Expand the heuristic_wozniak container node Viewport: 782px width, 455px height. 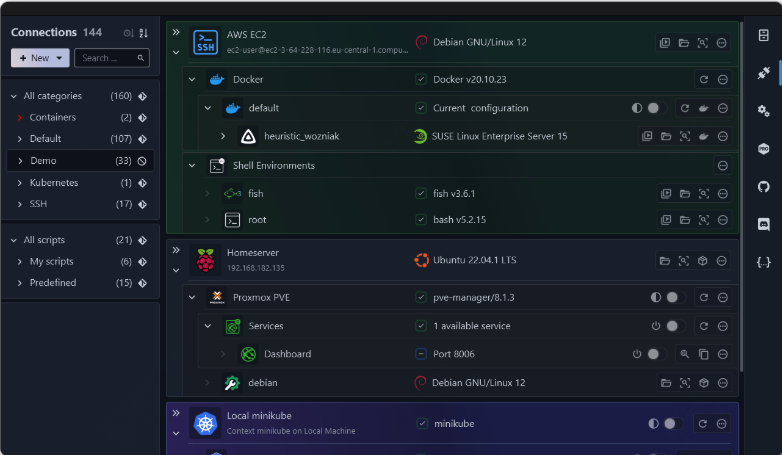tap(224, 136)
